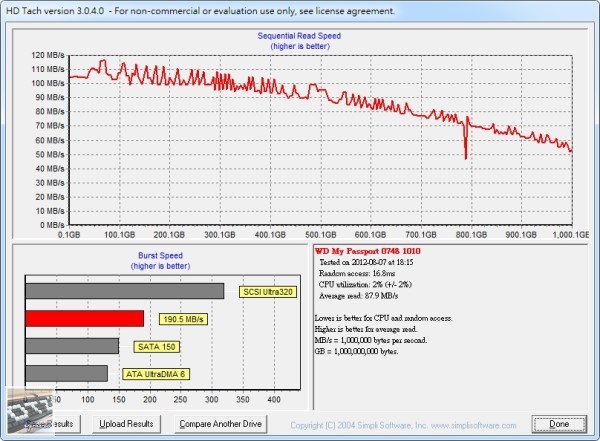600x441 pixels.
Task: Click the WD My Passport 0748 1010 title
Action: (x=367, y=251)
